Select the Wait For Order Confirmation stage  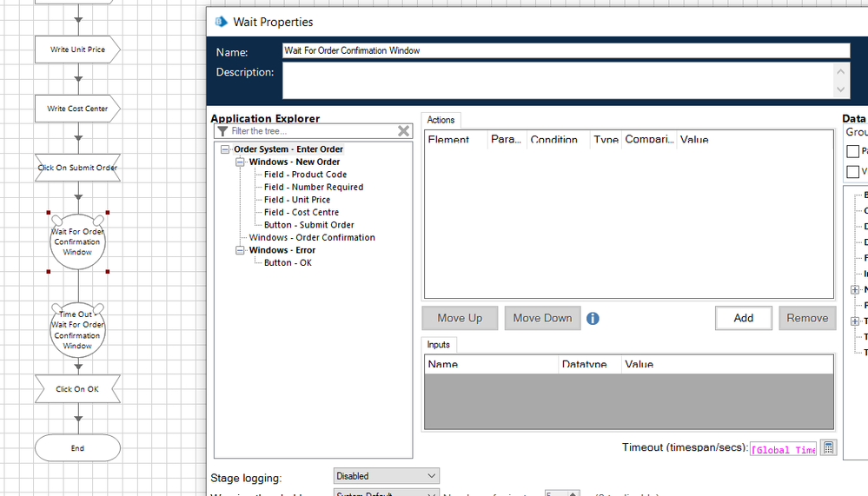click(x=77, y=242)
